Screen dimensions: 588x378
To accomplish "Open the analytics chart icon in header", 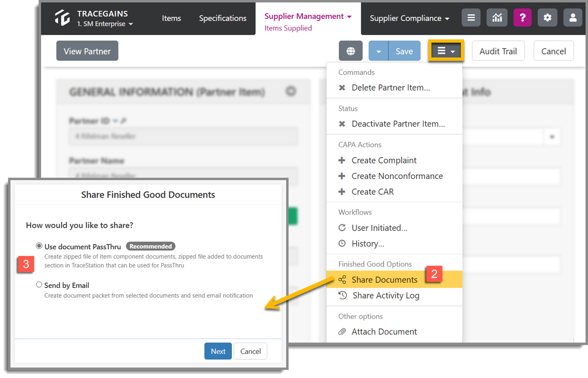I will 497,18.
